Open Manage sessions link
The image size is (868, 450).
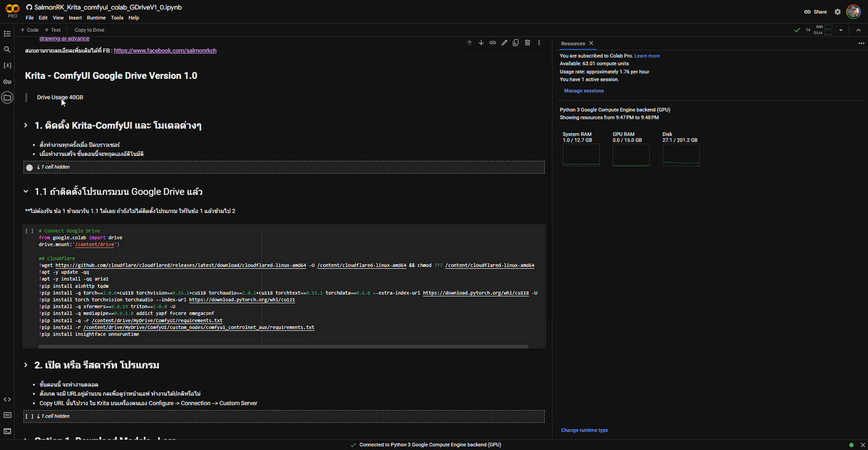click(584, 91)
